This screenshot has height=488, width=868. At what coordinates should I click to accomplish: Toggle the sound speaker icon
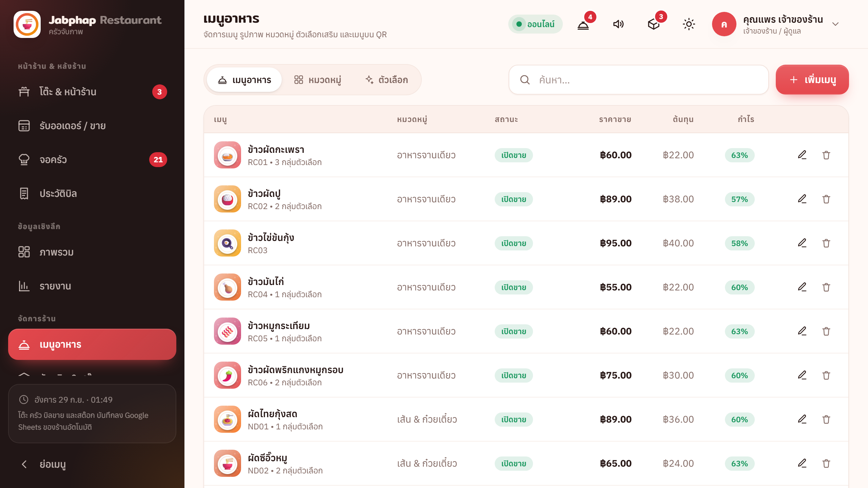(x=618, y=24)
